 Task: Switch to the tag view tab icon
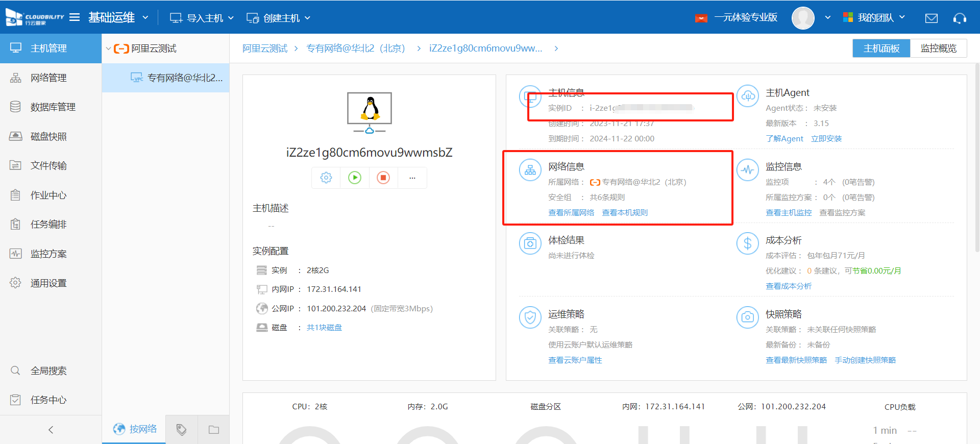pyautogui.click(x=181, y=430)
